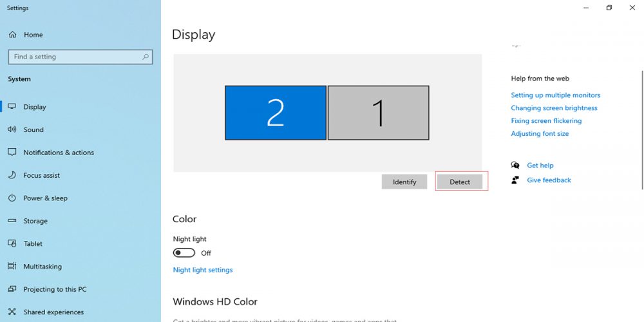Screen dimensions: 644x322
Task: Toggle the Night light switch
Action: pos(184,253)
